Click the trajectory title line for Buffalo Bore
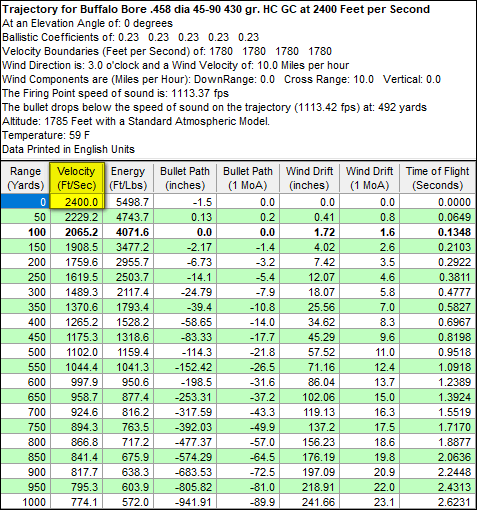The height and width of the screenshot is (510, 477). [x=216, y=9]
